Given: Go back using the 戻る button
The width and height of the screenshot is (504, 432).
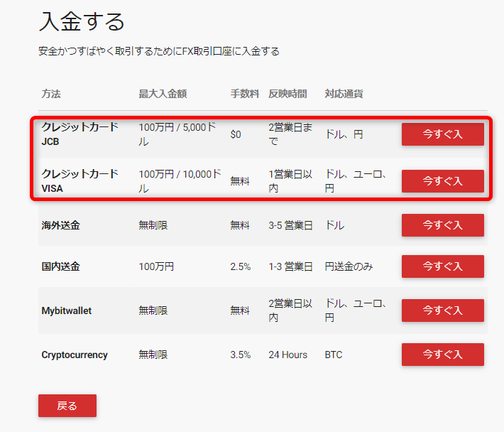Looking at the screenshot, I should 67,406.
